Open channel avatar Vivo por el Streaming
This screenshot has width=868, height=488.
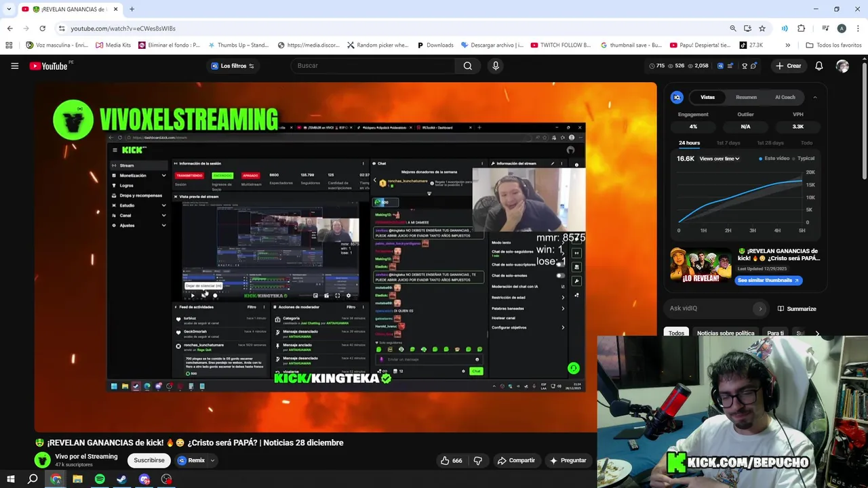pos(43,460)
